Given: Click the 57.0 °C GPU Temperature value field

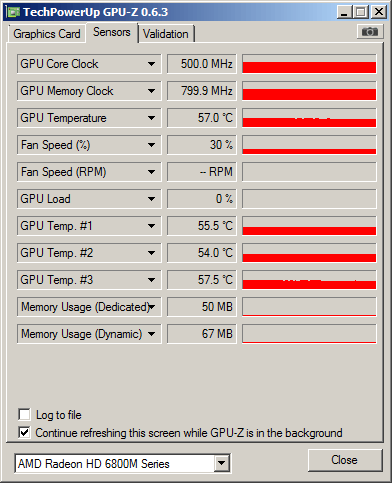Looking at the screenshot, I should (x=202, y=118).
